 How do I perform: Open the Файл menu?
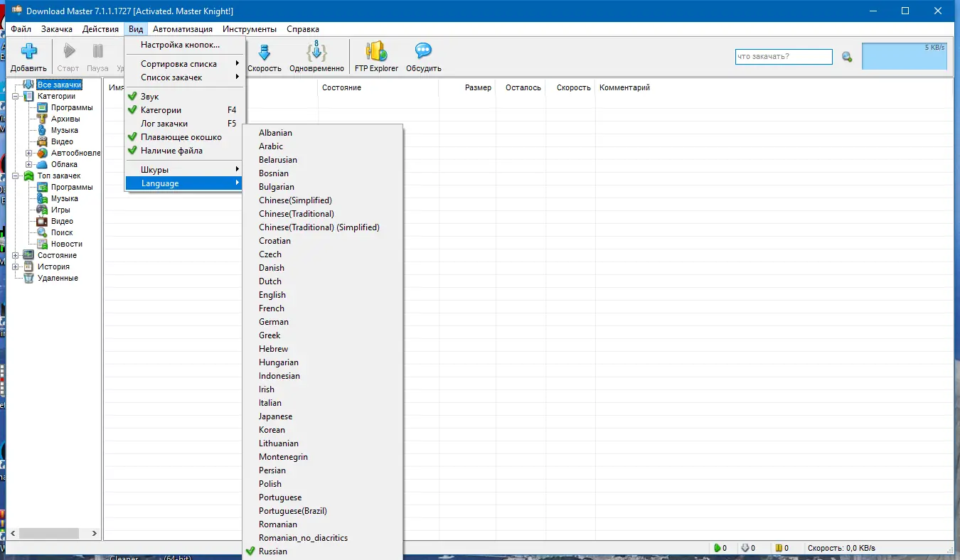tap(21, 29)
